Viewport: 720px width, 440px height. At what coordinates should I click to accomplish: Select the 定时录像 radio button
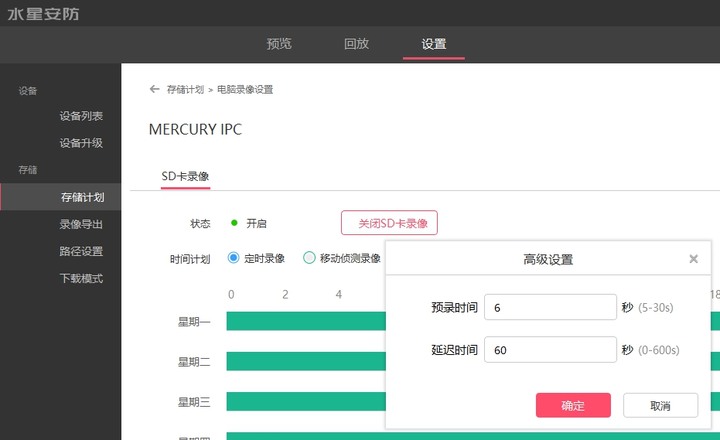coord(233,258)
